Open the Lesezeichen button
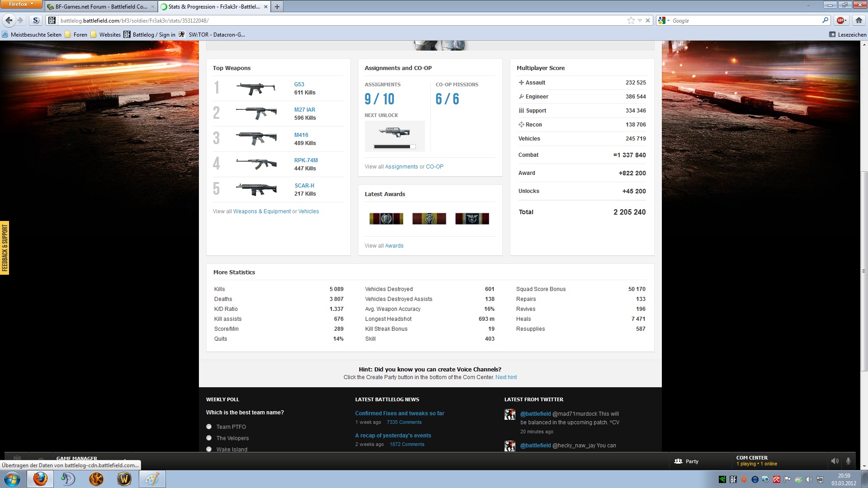The width and height of the screenshot is (868, 488). pos(848,34)
